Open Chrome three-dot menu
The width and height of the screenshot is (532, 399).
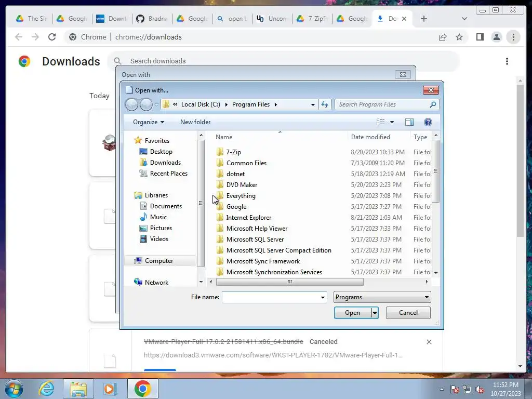point(513,37)
